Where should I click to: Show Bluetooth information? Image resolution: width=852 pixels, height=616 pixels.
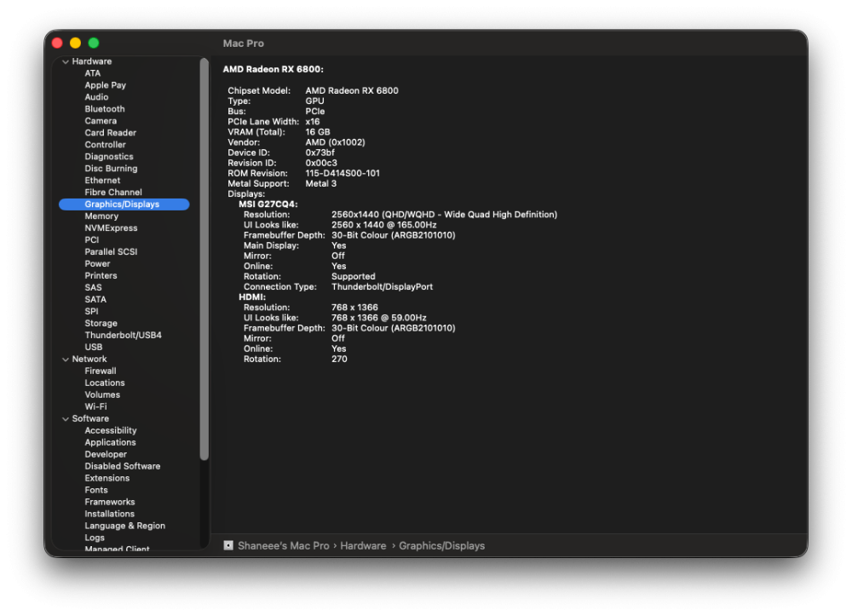coord(104,109)
